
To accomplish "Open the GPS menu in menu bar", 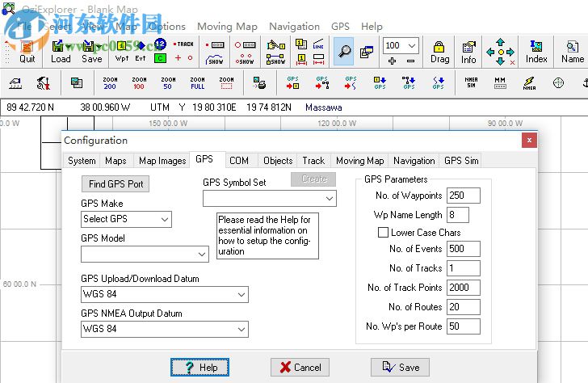I will tap(340, 26).
